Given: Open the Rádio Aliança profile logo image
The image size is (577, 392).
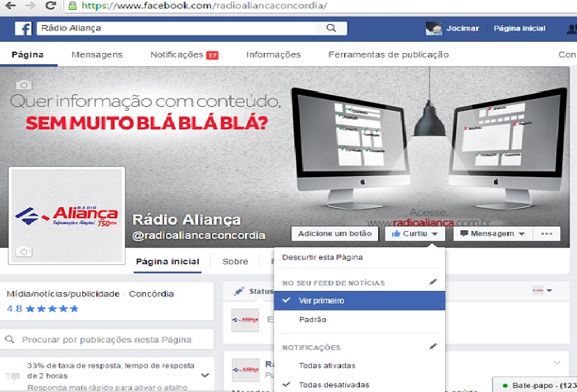Looking at the screenshot, I should (x=66, y=216).
